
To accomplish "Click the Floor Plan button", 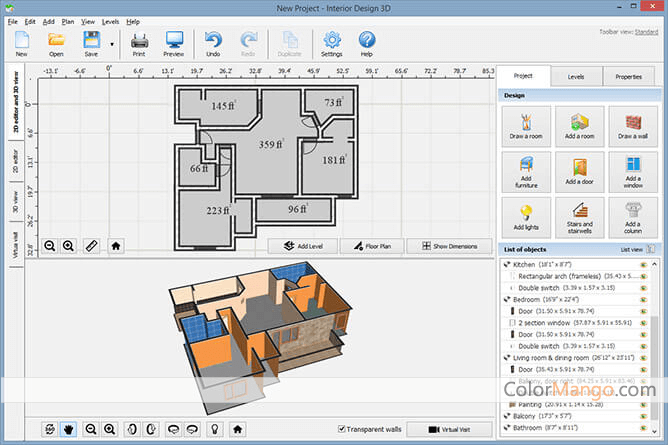I will (372, 246).
